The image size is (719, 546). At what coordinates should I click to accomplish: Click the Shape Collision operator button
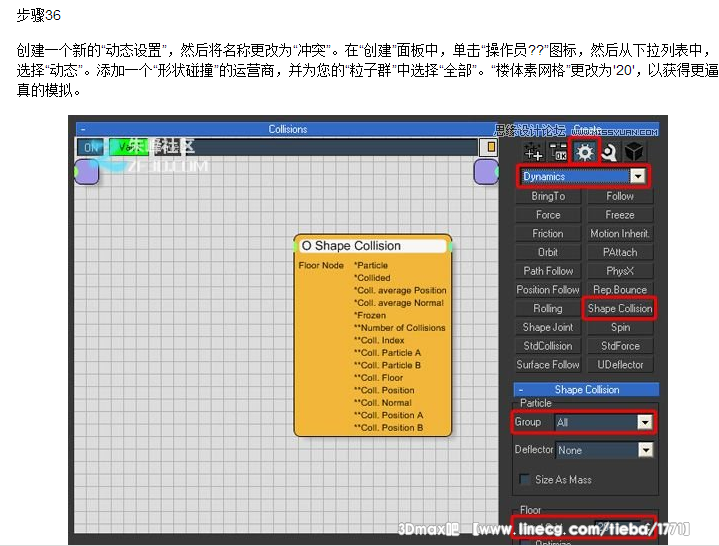[620, 309]
